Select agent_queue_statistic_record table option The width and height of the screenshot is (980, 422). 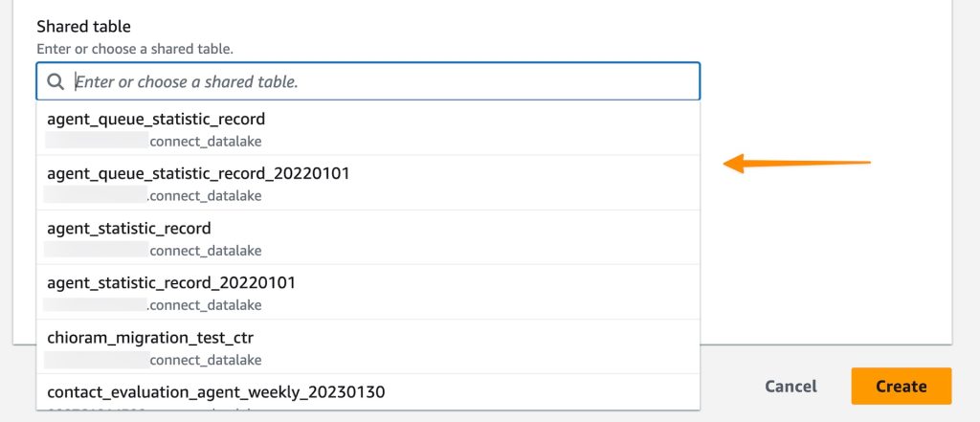pyautogui.click(x=156, y=120)
